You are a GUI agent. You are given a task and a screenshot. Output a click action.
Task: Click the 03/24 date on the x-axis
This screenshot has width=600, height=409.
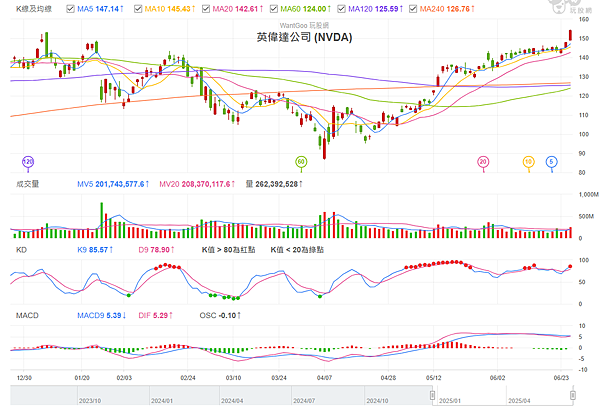tap(279, 378)
